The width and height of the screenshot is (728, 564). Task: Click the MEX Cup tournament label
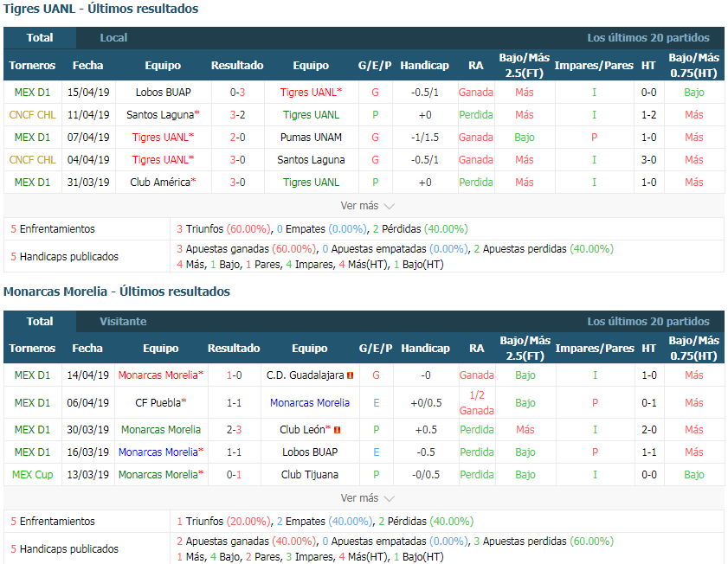33,475
